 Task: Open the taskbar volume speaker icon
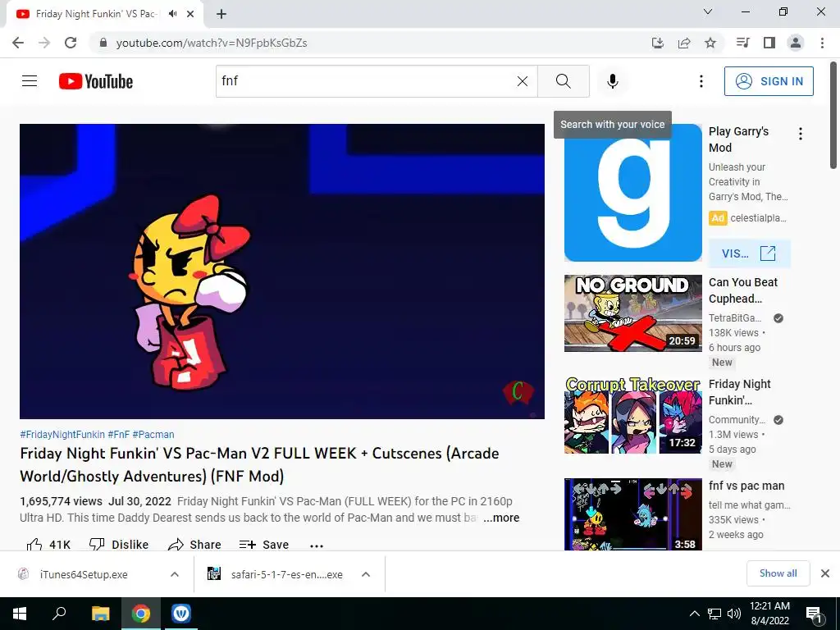pos(734,614)
